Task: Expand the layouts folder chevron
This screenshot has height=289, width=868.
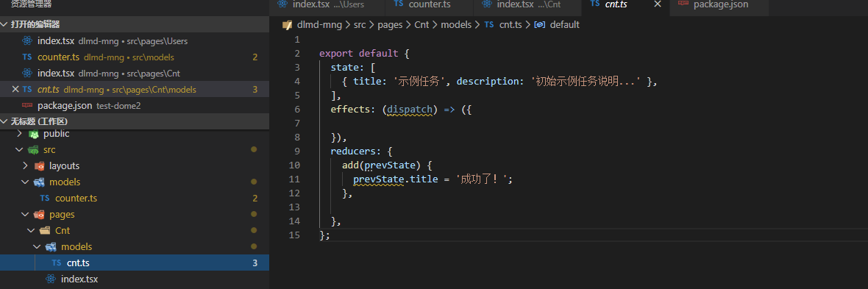Action: (26, 165)
